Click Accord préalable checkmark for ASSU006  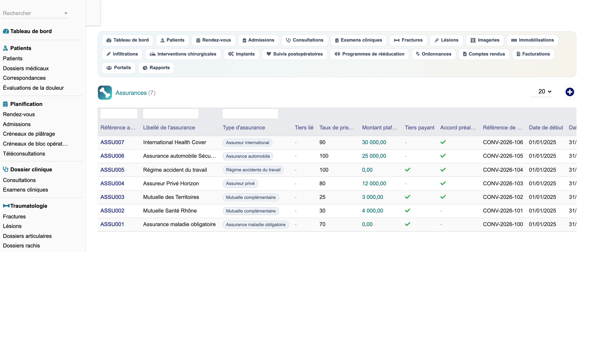click(x=443, y=156)
